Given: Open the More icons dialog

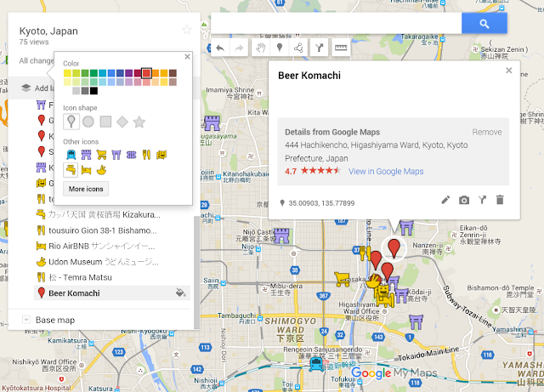Looking at the screenshot, I should click(x=86, y=189).
